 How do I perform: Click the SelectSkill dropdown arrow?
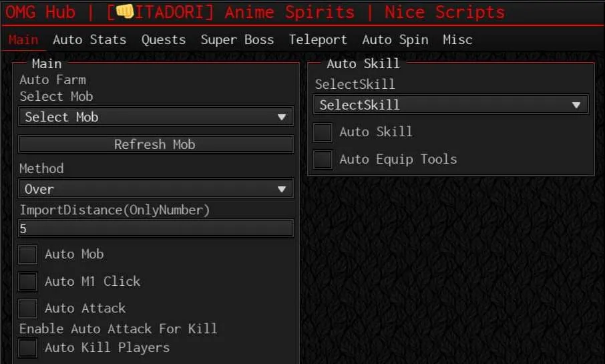click(576, 105)
